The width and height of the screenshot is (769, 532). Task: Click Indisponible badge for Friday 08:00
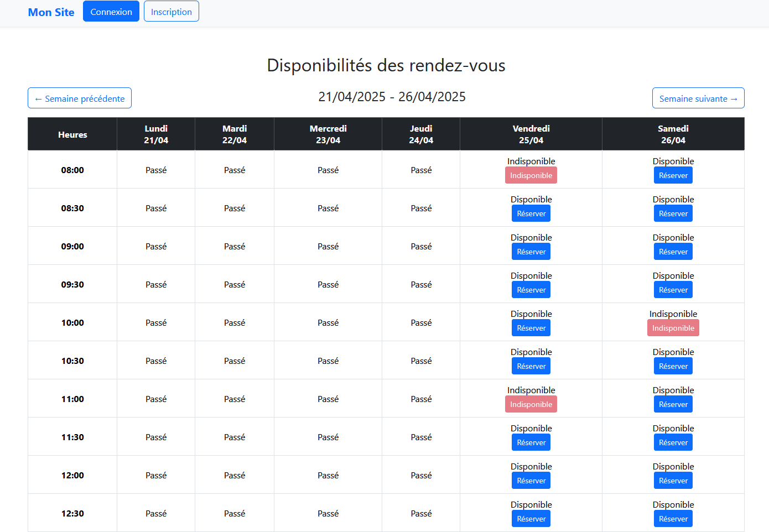click(531, 175)
